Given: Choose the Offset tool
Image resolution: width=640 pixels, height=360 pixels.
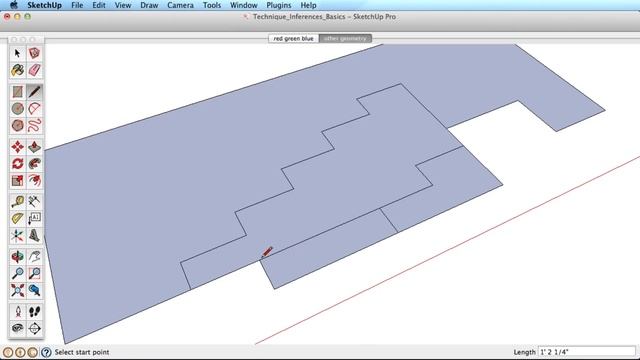Looking at the screenshot, I should point(34,180).
